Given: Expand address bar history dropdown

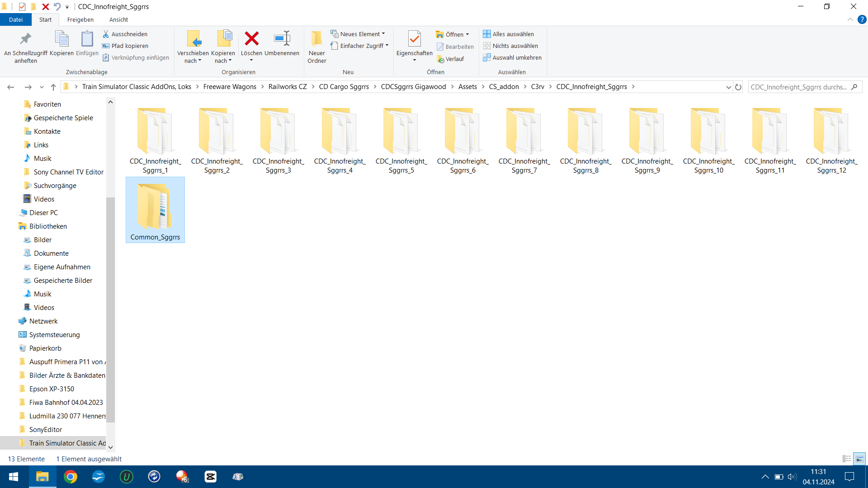Looking at the screenshot, I should tap(728, 87).
